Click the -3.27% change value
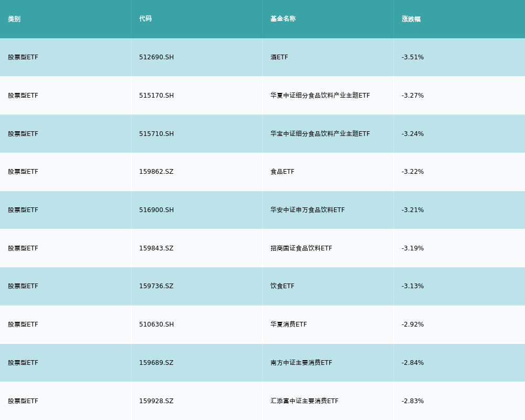The image size is (525, 420). tap(413, 96)
